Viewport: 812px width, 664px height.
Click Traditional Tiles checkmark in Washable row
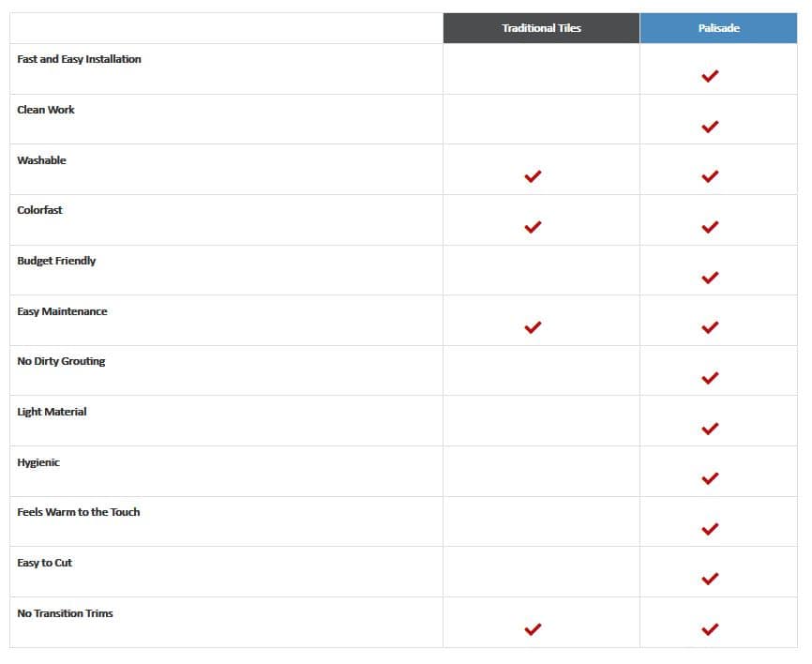pyautogui.click(x=533, y=176)
